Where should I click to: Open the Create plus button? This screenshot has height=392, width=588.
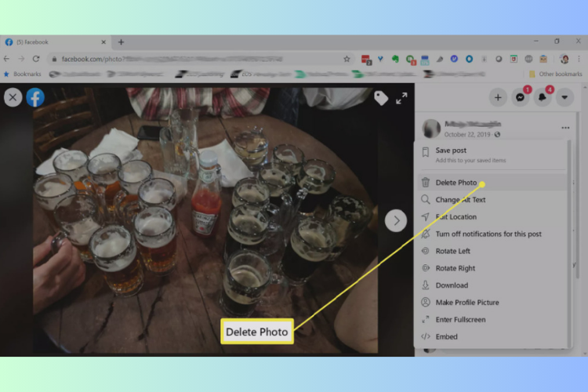[498, 97]
